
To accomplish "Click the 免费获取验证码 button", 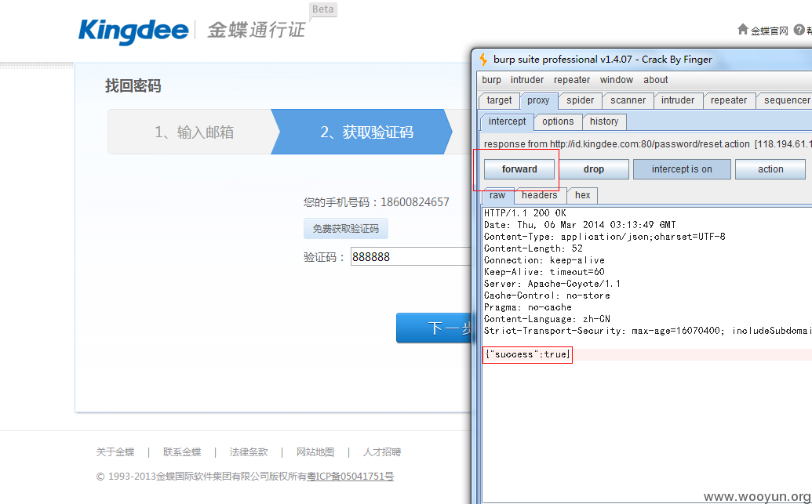I will pos(345,228).
